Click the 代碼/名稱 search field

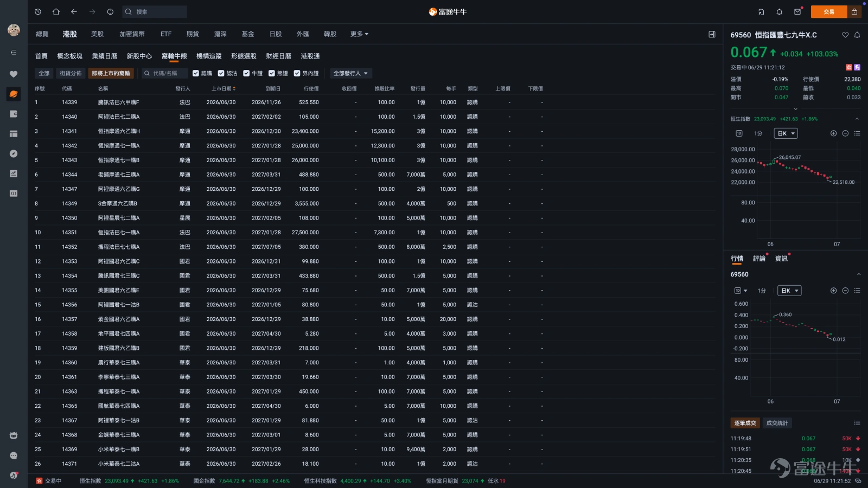click(x=165, y=73)
